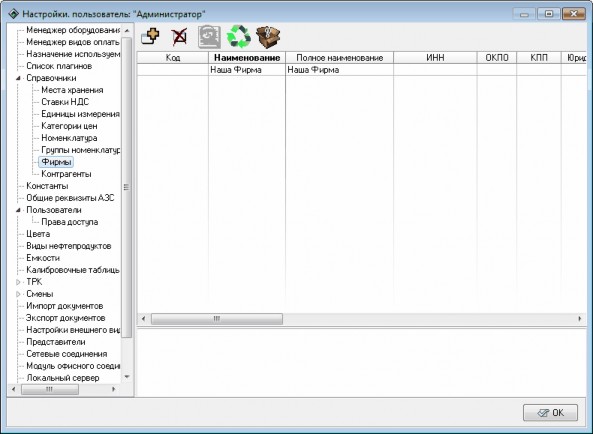Expand the Смены tree node

pos(18,294)
